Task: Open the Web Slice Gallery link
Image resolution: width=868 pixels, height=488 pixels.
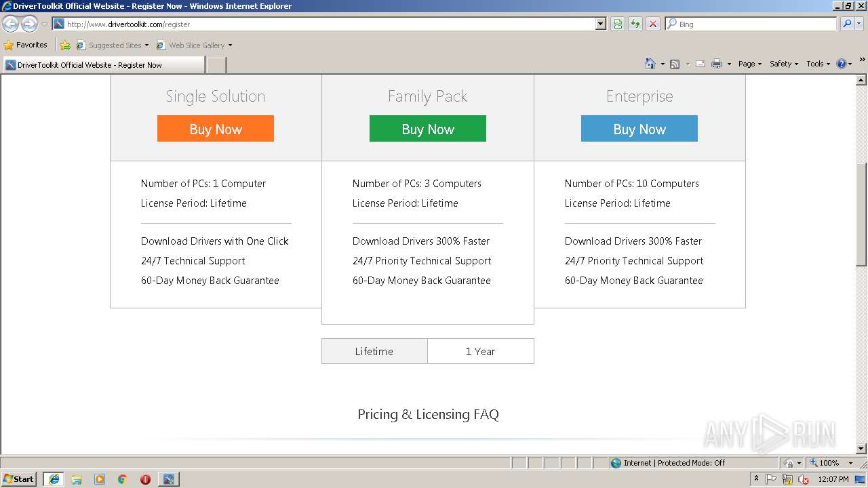Action: click(194, 45)
